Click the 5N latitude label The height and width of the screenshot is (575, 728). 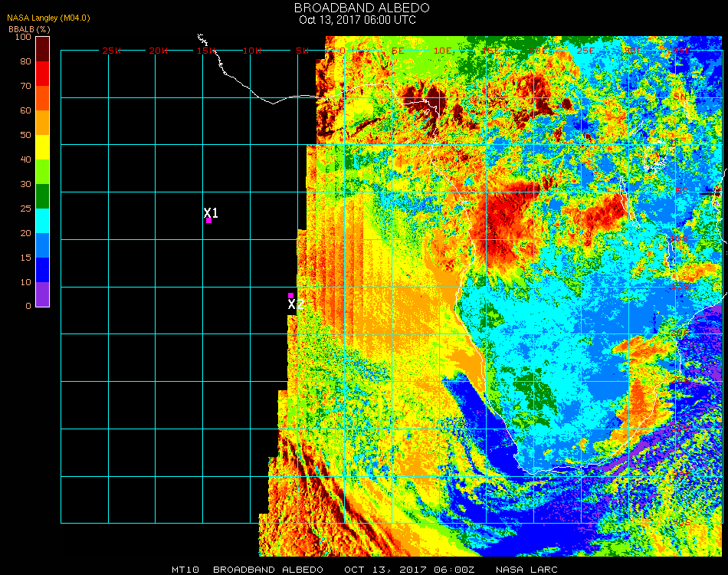pyautogui.click(x=680, y=97)
